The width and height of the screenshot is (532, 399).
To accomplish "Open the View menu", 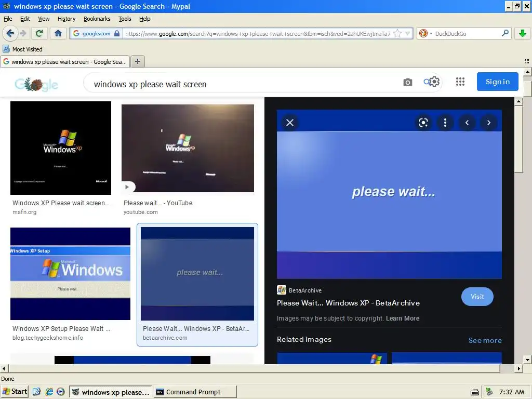I will click(x=44, y=19).
